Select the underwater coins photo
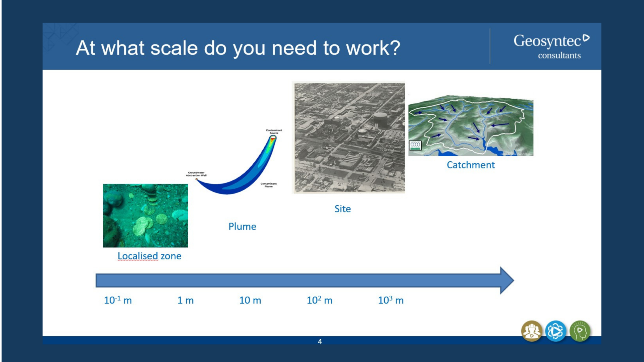The image size is (644, 362). pos(145,215)
